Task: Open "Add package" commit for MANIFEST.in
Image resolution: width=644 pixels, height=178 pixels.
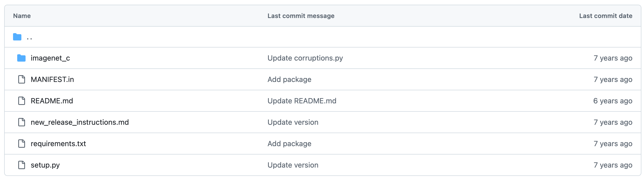Action: click(x=289, y=79)
